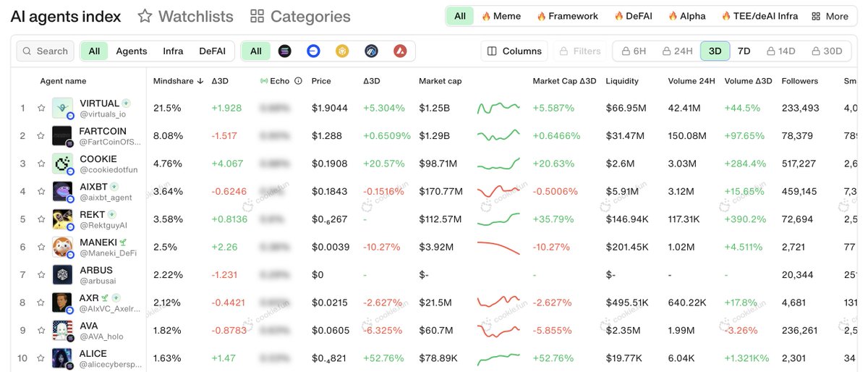This screenshot has width=868, height=372.
Task: Open the VIRTUAL market cap sparkline
Action: 498,108
